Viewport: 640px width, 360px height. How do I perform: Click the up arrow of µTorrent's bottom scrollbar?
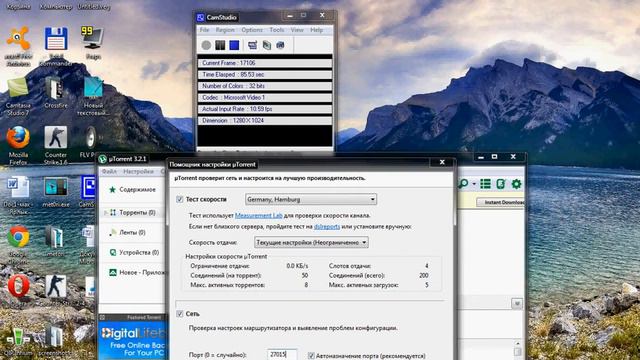click(x=517, y=343)
